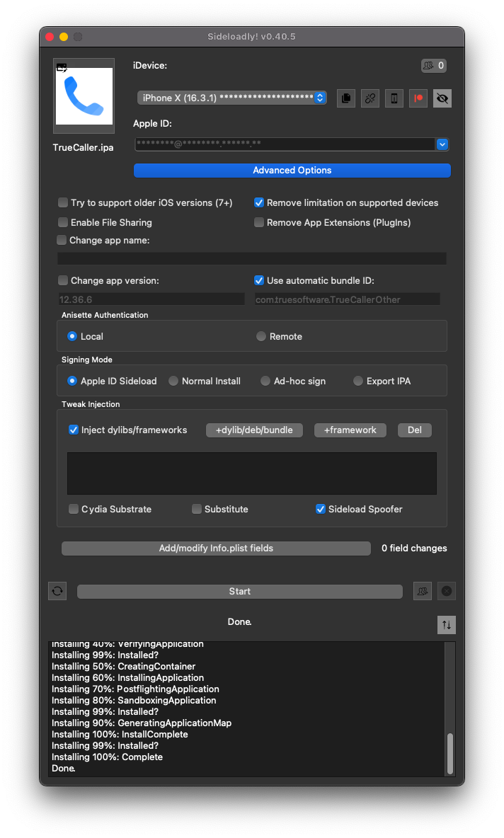Click the TrueCaller.ipa file name label
The height and width of the screenshot is (838, 504).
pyautogui.click(x=83, y=147)
